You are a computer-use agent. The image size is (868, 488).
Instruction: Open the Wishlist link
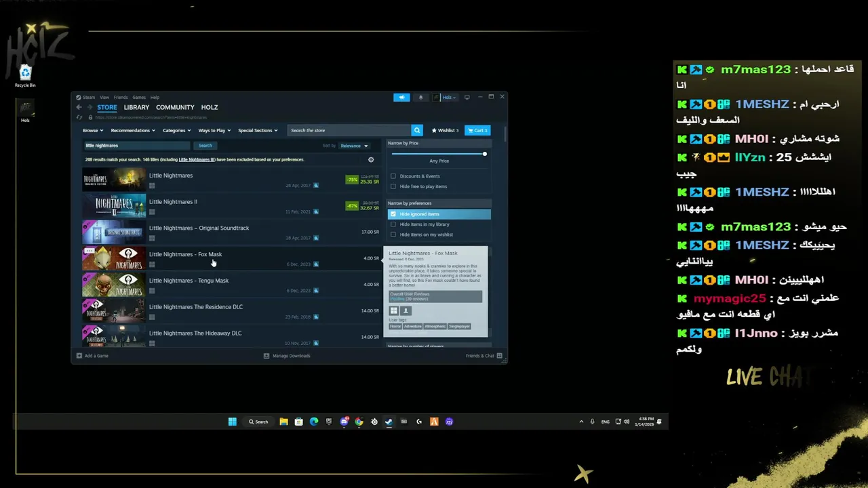pos(445,130)
